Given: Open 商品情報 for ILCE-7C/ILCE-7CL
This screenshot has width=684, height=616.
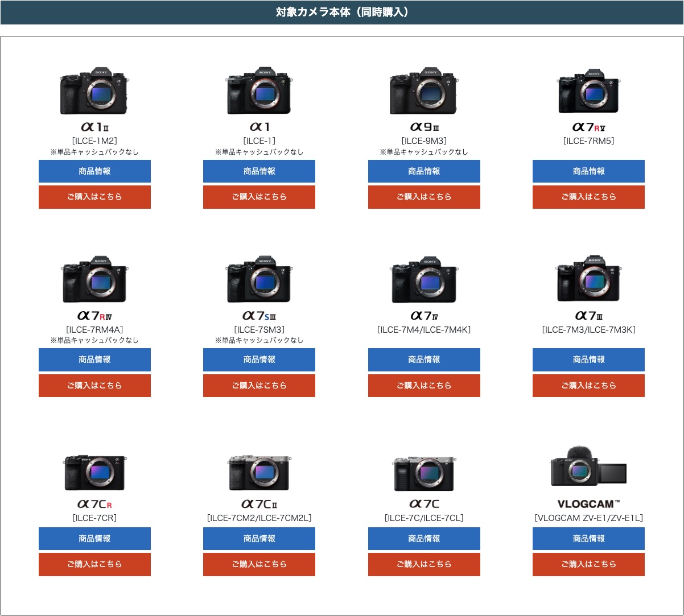Looking at the screenshot, I should click(424, 539).
